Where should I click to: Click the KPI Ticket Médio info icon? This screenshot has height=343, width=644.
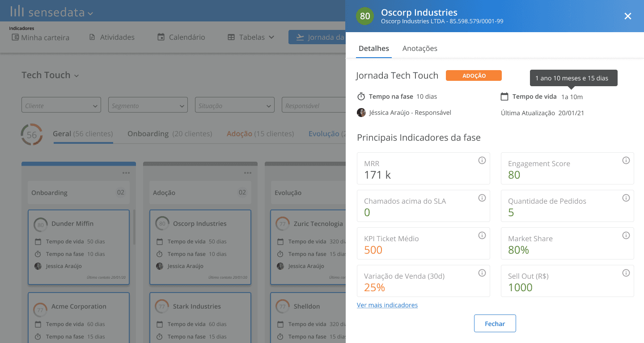482,235
